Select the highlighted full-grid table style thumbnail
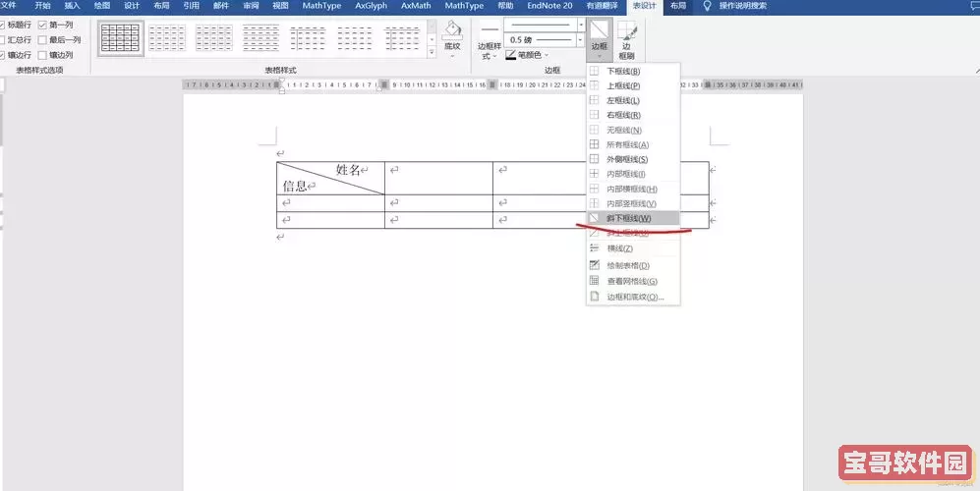The width and height of the screenshot is (980, 491). pyautogui.click(x=120, y=37)
